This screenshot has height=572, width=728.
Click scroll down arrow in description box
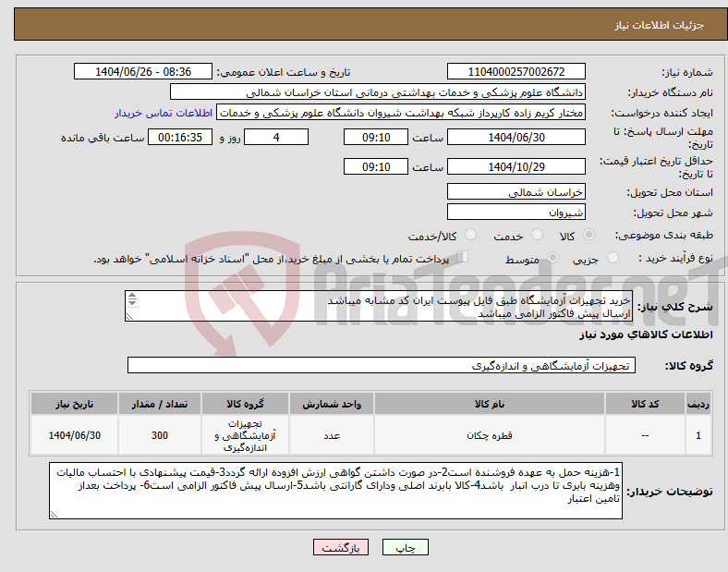tap(132, 302)
